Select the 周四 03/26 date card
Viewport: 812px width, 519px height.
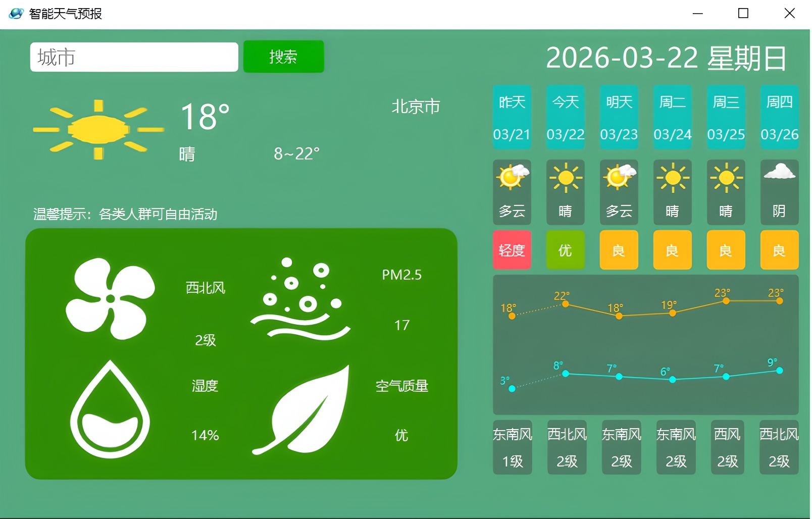coord(780,117)
